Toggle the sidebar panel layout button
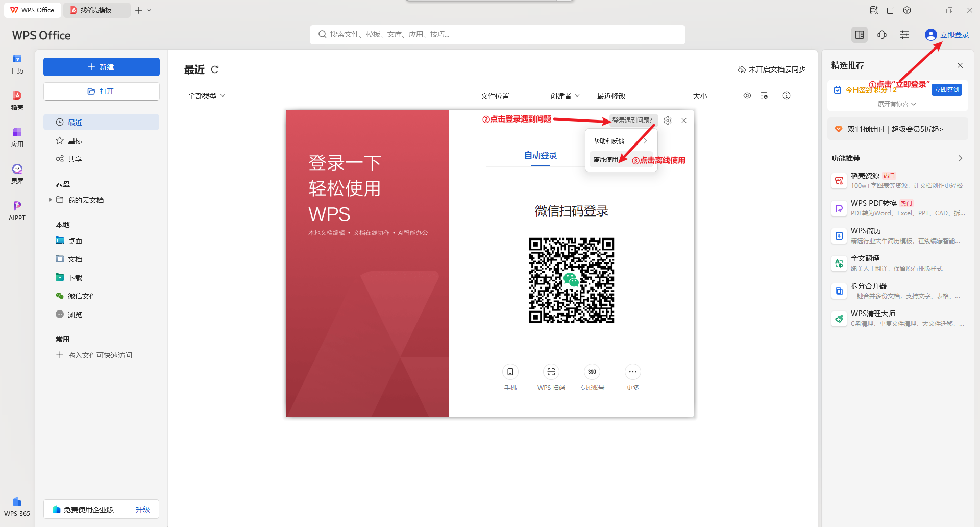Viewport: 980px width, 527px height. tap(860, 35)
